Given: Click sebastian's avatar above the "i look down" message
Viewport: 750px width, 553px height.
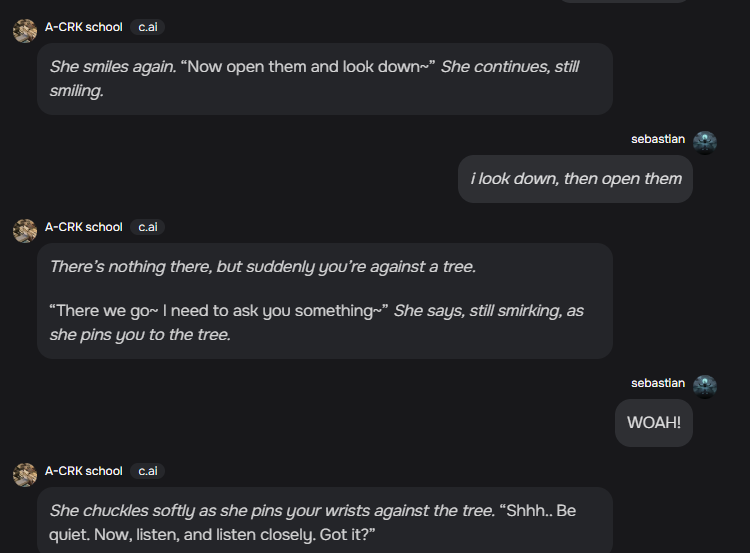Looking at the screenshot, I should 705,142.
